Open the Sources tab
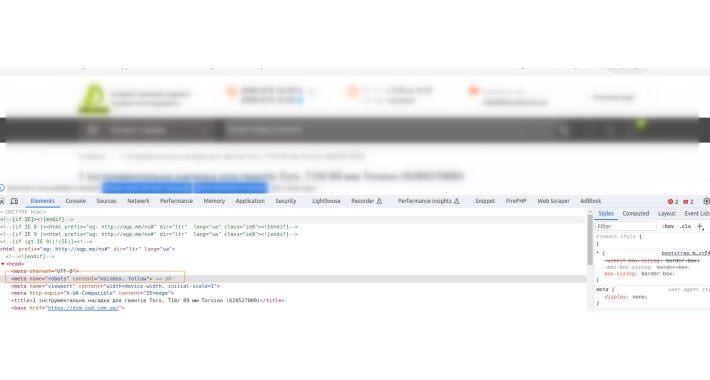The height and width of the screenshot is (380, 710). click(106, 201)
